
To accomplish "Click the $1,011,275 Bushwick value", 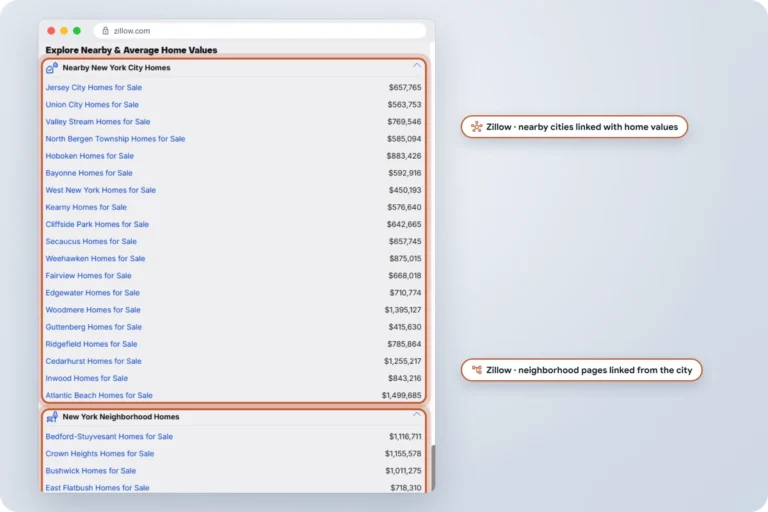I will pos(404,471).
